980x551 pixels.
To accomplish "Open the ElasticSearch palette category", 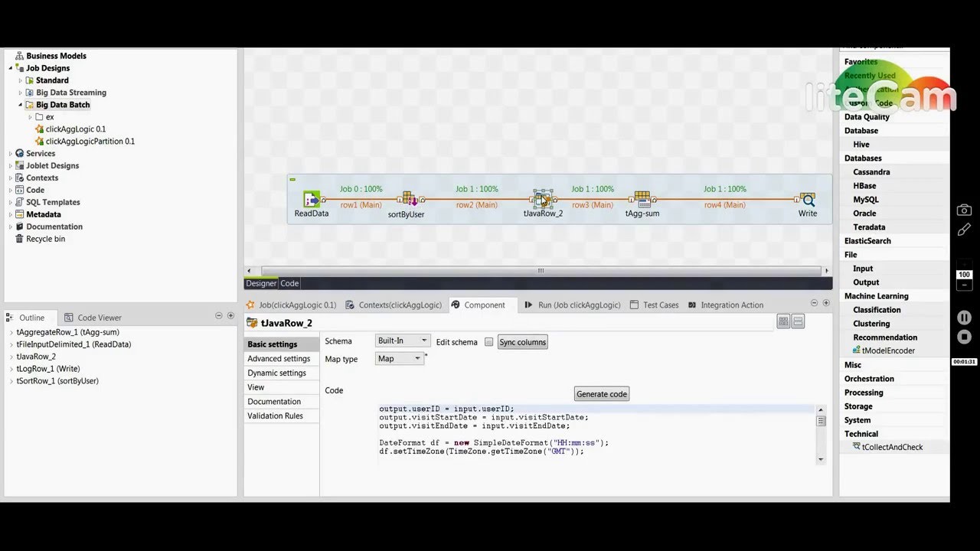I will (x=867, y=241).
